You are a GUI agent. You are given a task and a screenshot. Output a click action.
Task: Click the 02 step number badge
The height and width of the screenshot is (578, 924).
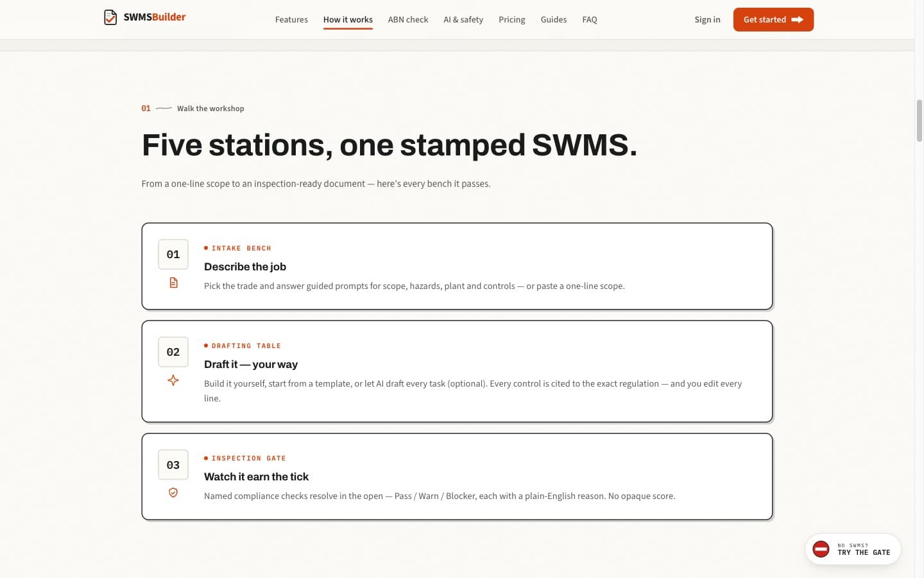[173, 352]
